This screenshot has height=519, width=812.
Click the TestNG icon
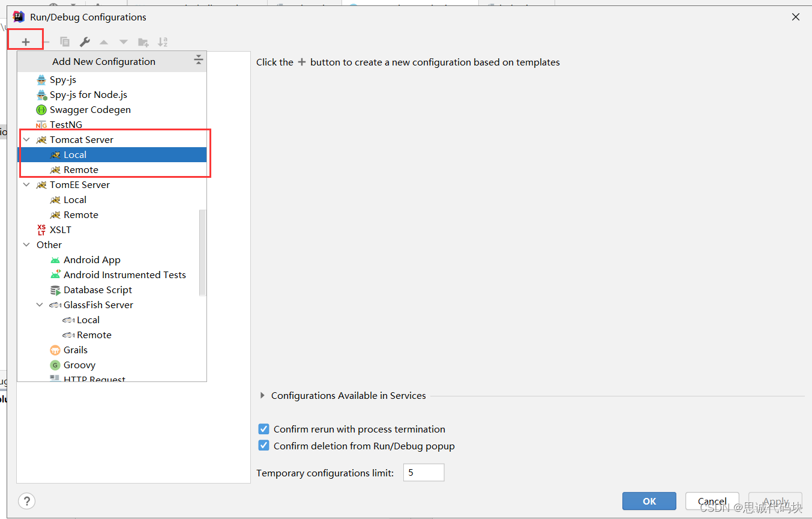pos(41,125)
